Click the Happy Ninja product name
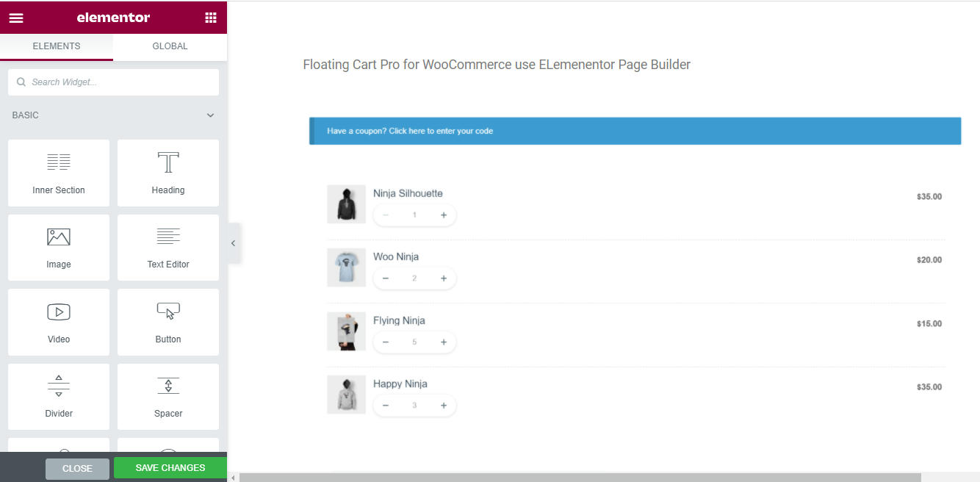The height and width of the screenshot is (482, 980). tap(400, 384)
